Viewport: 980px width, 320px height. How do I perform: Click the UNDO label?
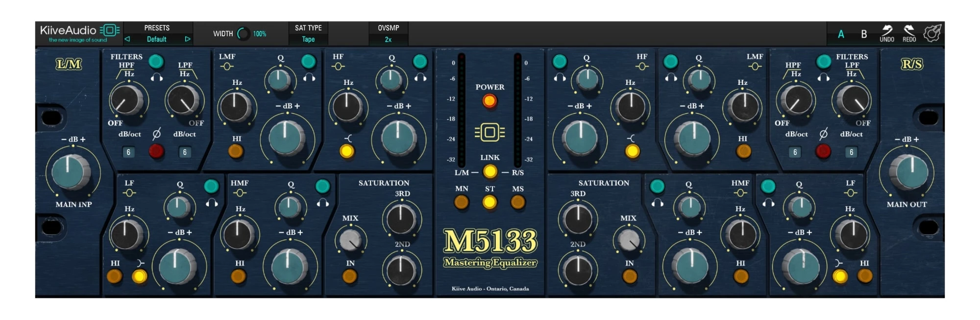[887, 40]
